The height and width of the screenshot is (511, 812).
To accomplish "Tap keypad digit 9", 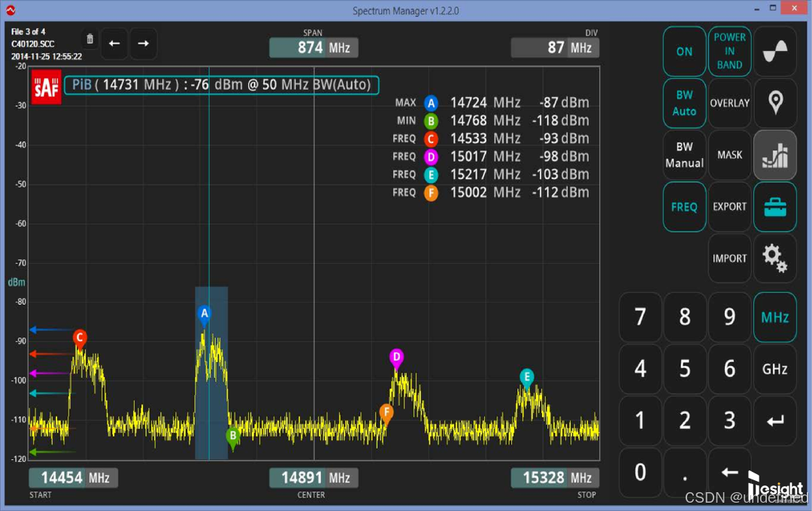I will [x=729, y=317].
